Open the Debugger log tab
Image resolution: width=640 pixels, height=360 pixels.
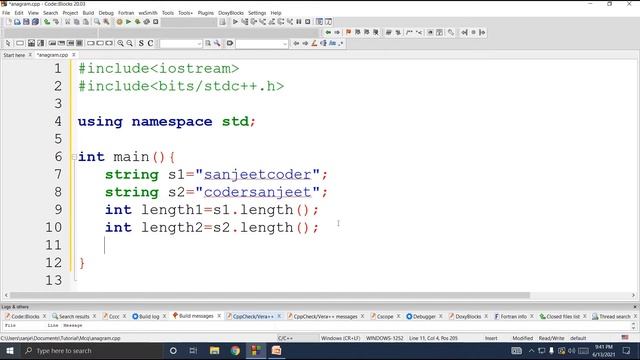tap(424, 316)
